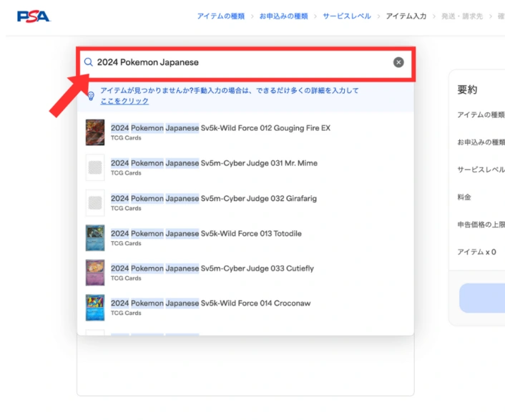Click the search magnifier icon

tap(88, 62)
